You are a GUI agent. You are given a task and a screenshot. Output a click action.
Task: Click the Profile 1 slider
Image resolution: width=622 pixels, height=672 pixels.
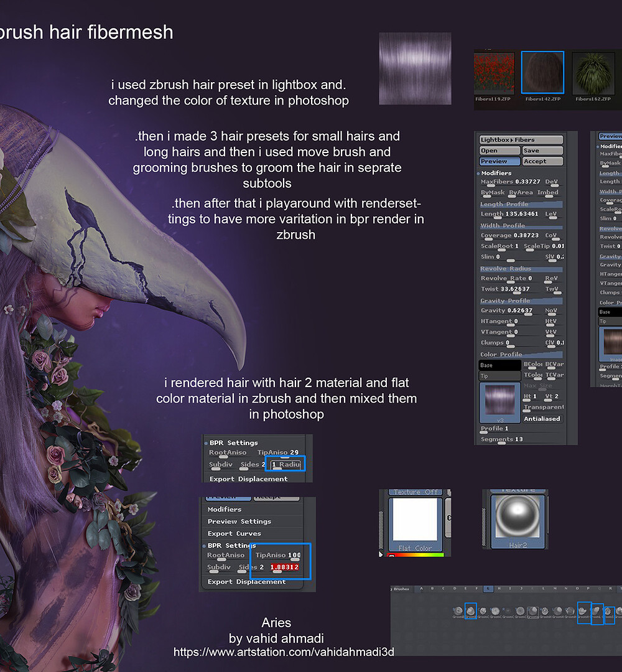coord(521,429)
